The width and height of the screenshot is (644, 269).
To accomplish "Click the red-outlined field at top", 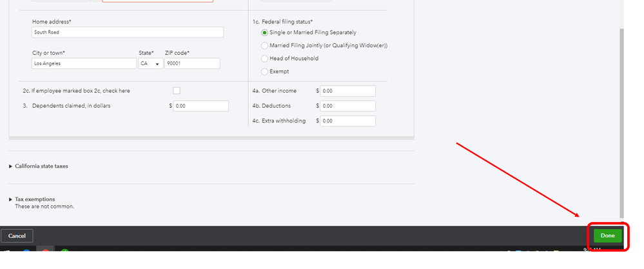I will pyautogui.click(x=158, y=1).
